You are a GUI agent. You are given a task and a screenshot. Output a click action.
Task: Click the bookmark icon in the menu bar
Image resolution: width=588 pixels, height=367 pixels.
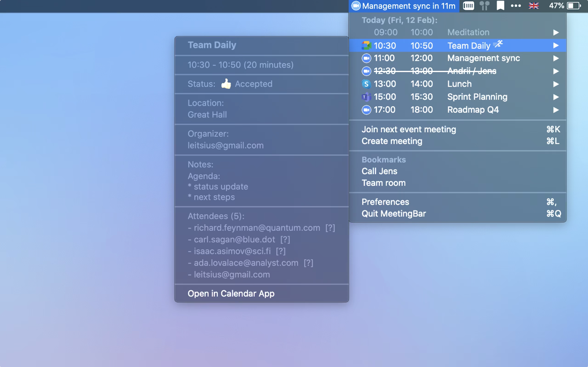(x=500, y=6)
